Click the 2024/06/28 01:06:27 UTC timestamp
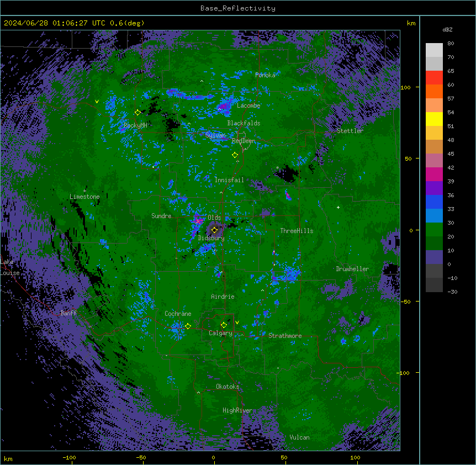Viewport: 476px width, 465px height. coord(55,23)
